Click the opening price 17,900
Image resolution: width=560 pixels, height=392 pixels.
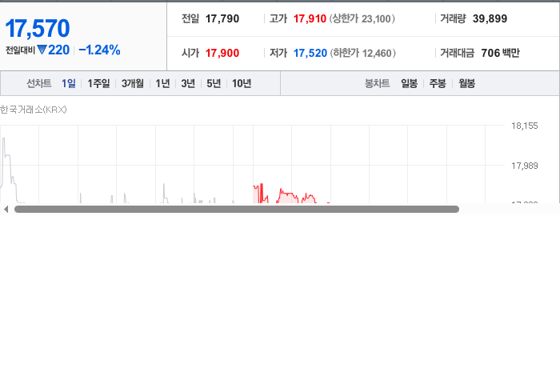tap(222, 53)
